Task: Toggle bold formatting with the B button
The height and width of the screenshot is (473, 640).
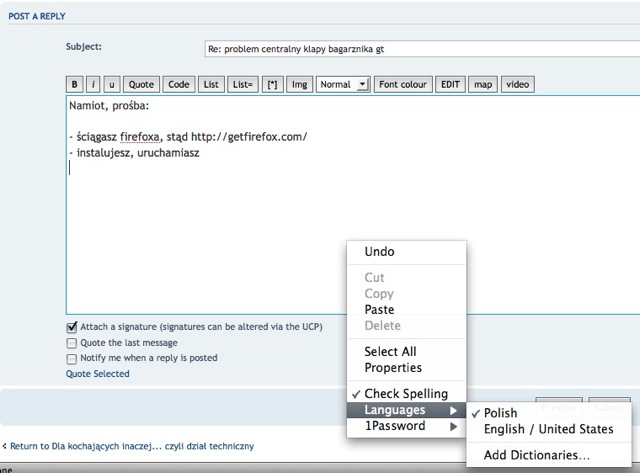Action: click(x=74, y=85)
